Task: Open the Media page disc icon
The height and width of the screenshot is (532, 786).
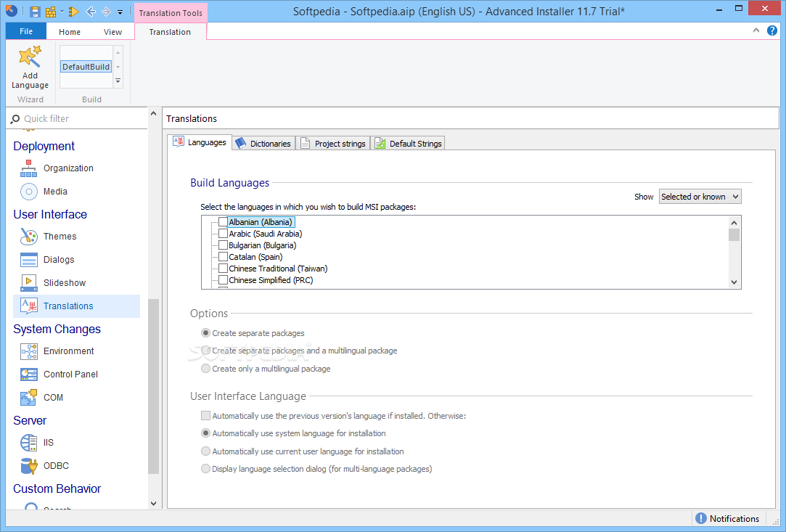Action: [x=28, y=192]
